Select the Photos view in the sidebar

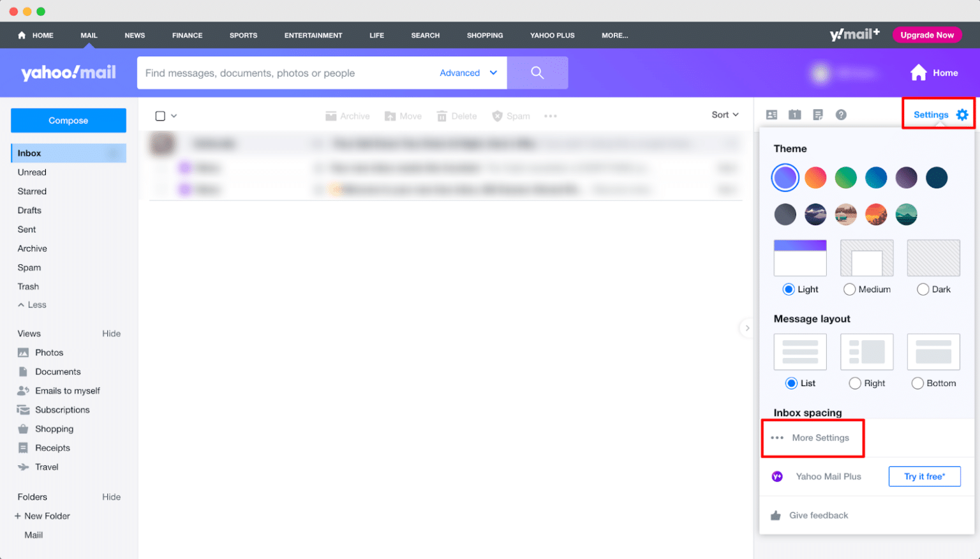[x=48, y=352]
